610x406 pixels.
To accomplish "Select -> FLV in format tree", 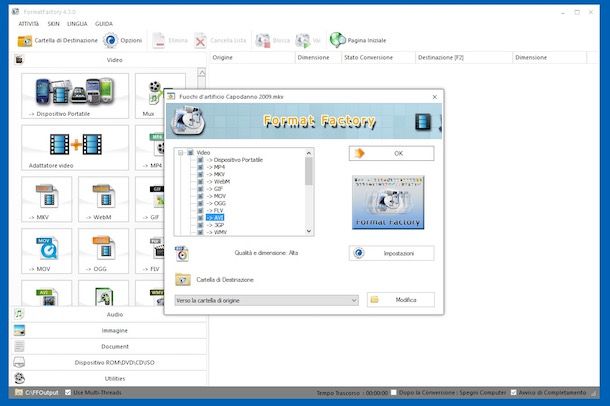I will [x=215, y=210].
